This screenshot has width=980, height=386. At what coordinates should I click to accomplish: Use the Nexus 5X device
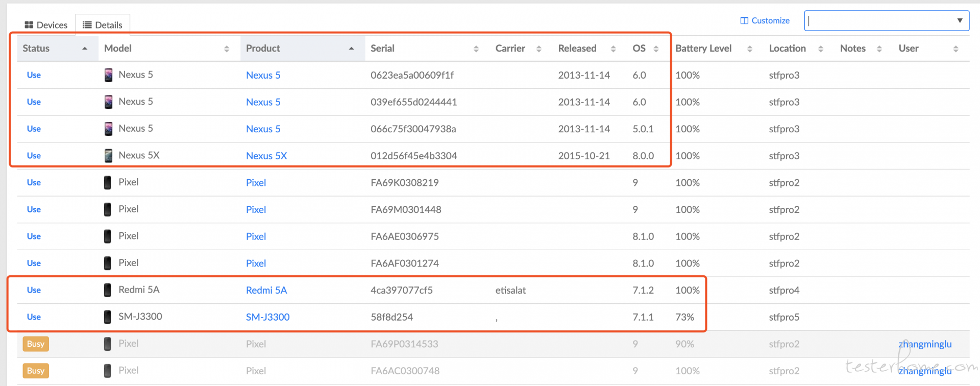click(34, 156)
